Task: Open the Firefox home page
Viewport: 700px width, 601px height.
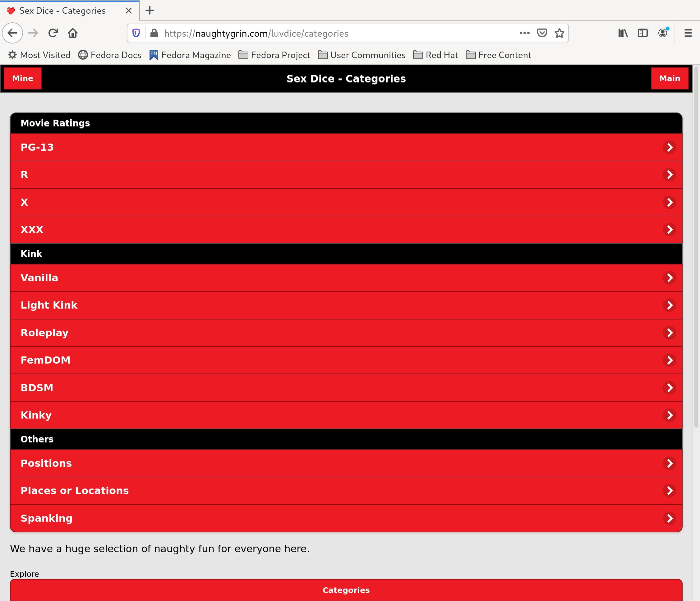Action: click(73, 33)
